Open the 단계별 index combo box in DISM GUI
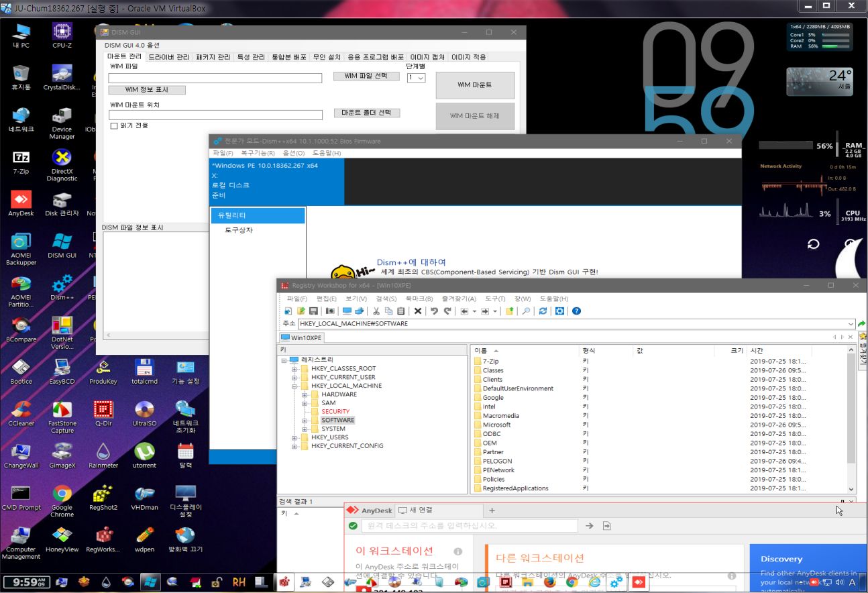 point(417,78)
